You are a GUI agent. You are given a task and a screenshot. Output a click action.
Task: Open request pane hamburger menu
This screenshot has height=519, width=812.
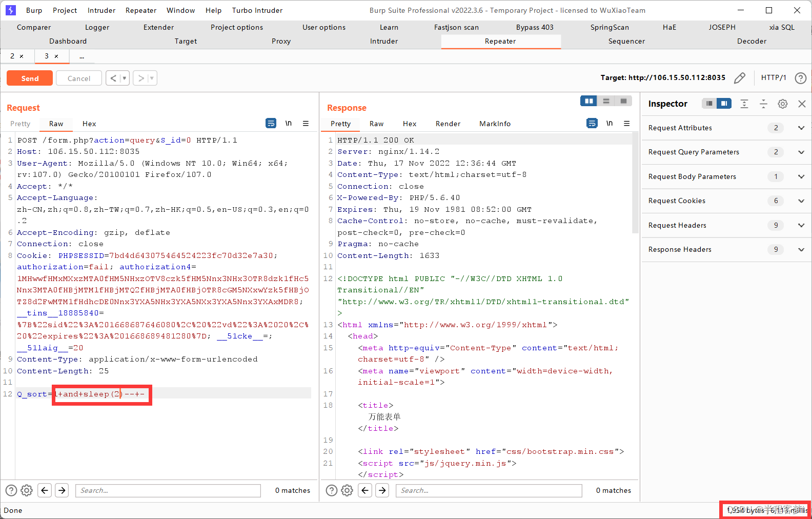coord(306,123)
